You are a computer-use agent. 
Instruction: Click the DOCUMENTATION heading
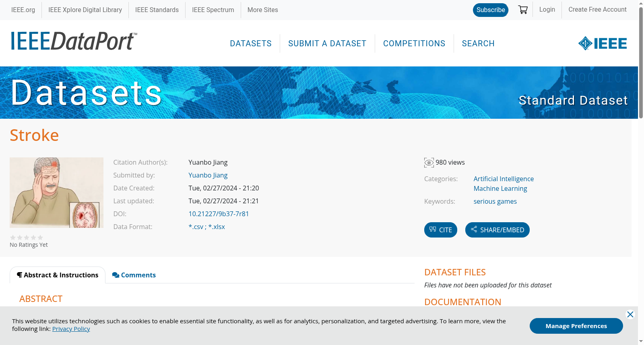462,302
